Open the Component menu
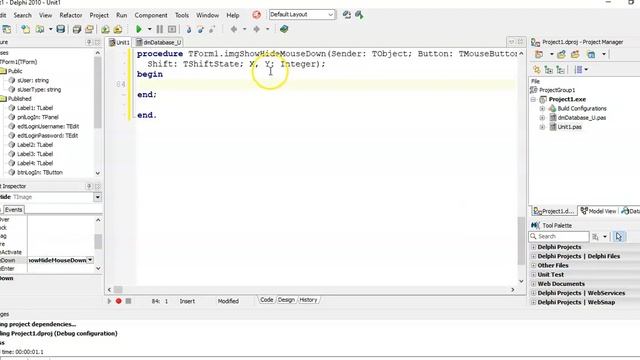 [x=151, y=15]
